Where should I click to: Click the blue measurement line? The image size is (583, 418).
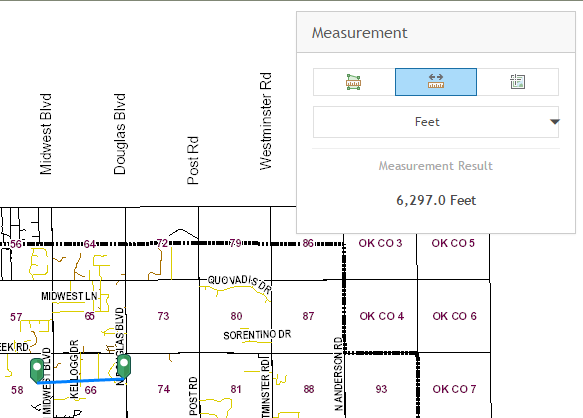coord(80,380)
